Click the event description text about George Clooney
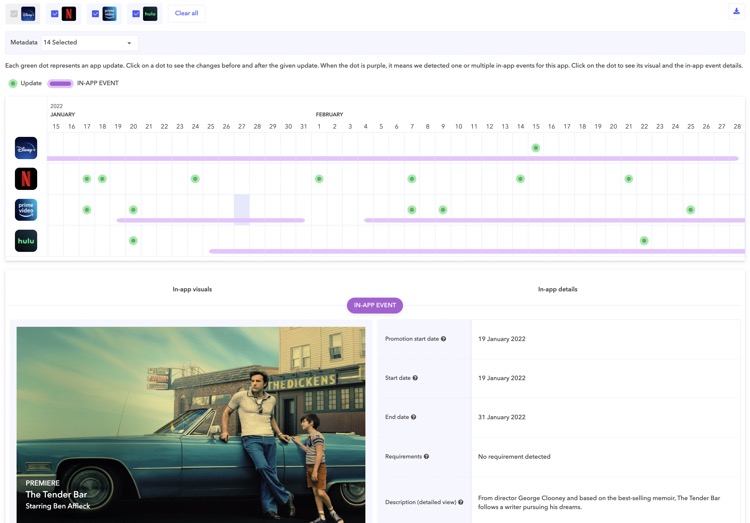Screen dimensions: 750x523 pos(599,502)
